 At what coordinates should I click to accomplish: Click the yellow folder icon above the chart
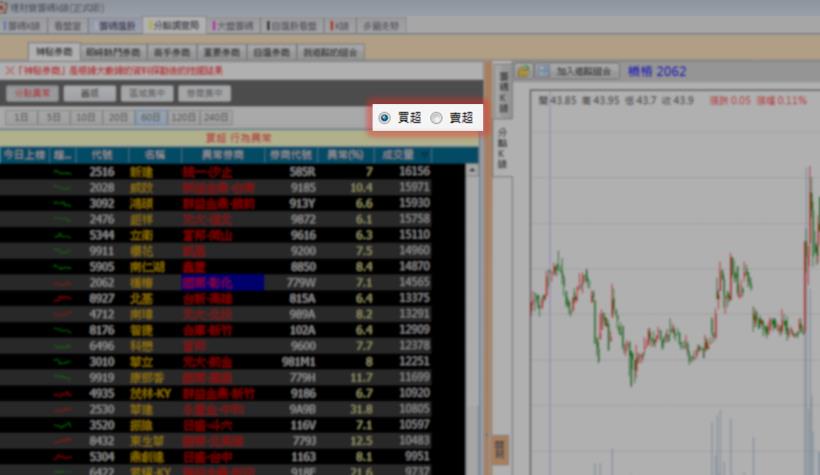coord(523,71)
